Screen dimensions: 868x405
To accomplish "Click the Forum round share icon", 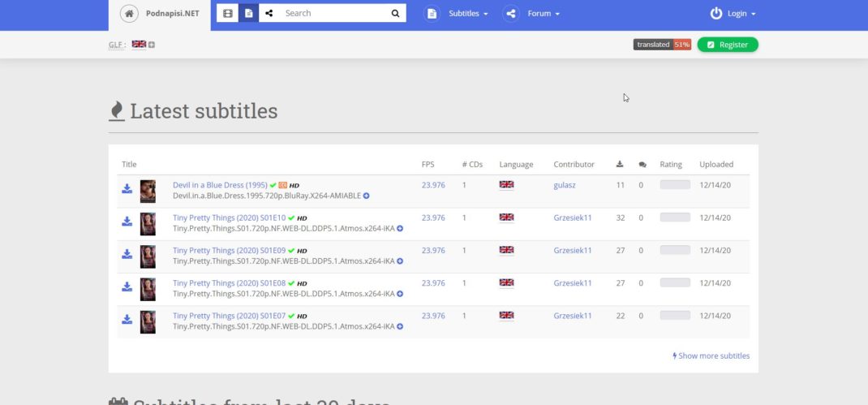I will pyautogui.click(x=511, y=13).
